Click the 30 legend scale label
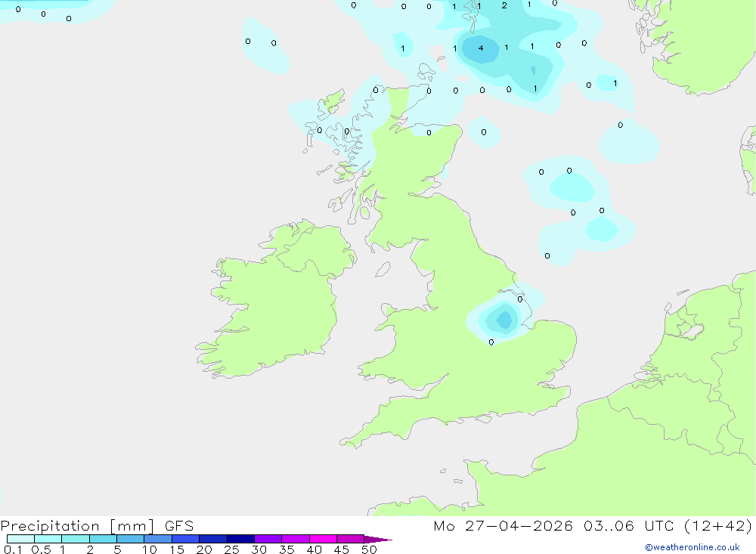 pos(259,549)
